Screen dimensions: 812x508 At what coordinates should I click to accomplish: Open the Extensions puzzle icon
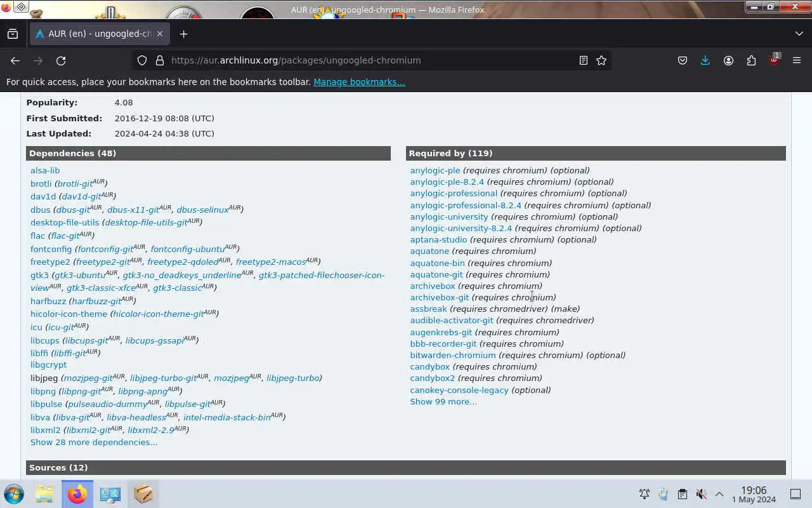[x=751, y=60]
